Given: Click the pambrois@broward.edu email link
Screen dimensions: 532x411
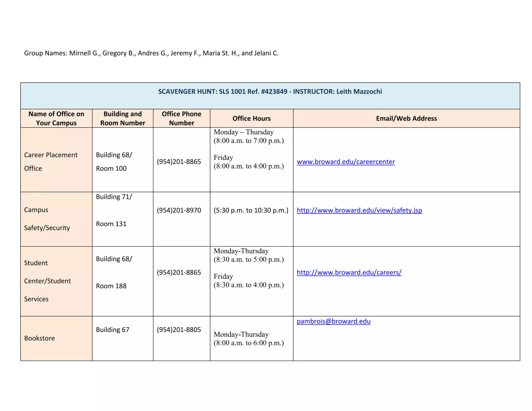Looking at the screenshot, I should tap(333, 321).
